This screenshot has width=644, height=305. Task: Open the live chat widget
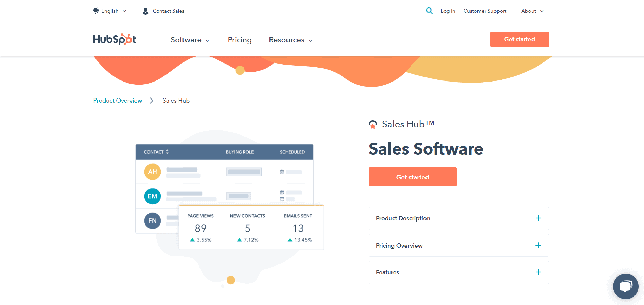point(626,286)
